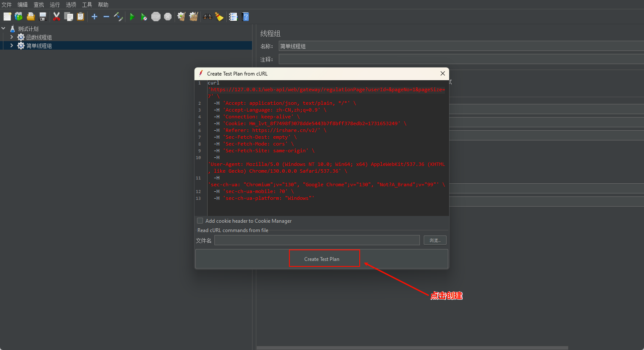Open Help with the question-mark book icon

(x=245, y=17)
